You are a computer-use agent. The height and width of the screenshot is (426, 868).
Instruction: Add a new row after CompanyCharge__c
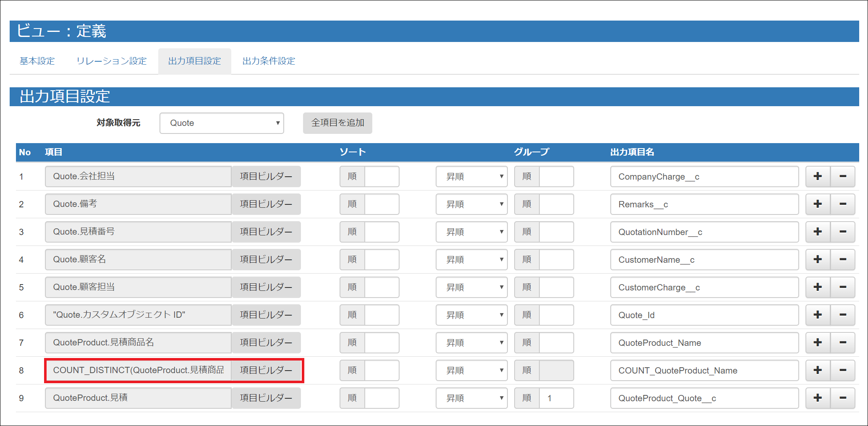pos(818,176)
